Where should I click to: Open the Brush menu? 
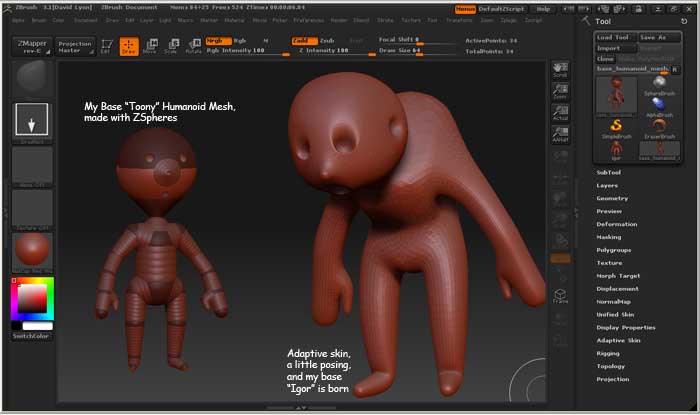[39, 21]
